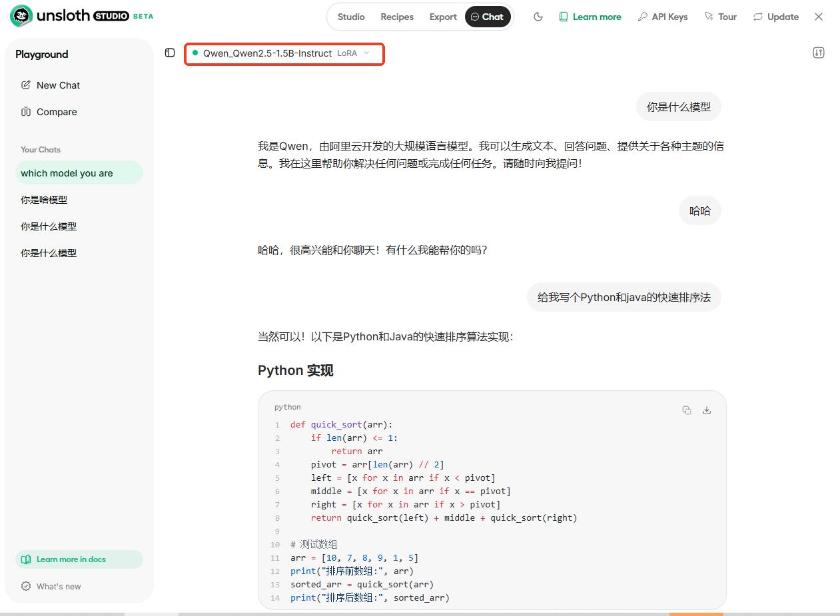Switch to the Recipes tab
The image size is (840, 616).
tap(397, 17)
